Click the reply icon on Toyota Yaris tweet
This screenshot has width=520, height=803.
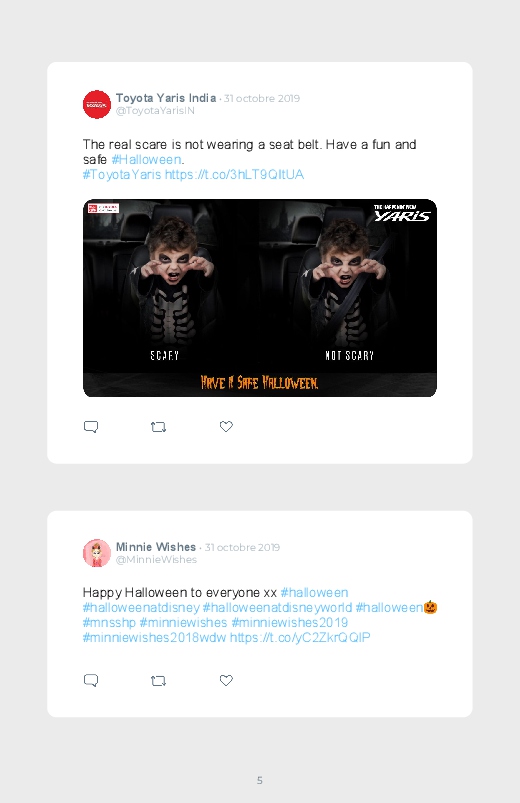pyautogui.click(x=91, y=427)
